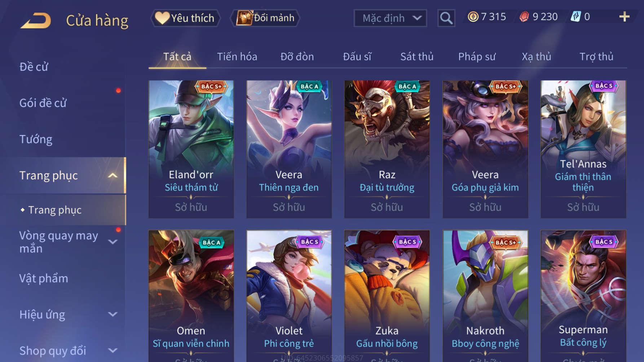Expand the Hiệu ứng section
The width and height of the screenshot is (644, 362).
113,314
